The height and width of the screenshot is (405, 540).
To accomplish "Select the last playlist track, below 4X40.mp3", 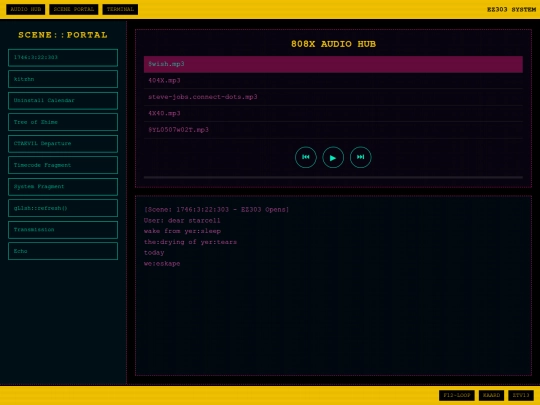I will pyautogui.click(x=333, y=130).
